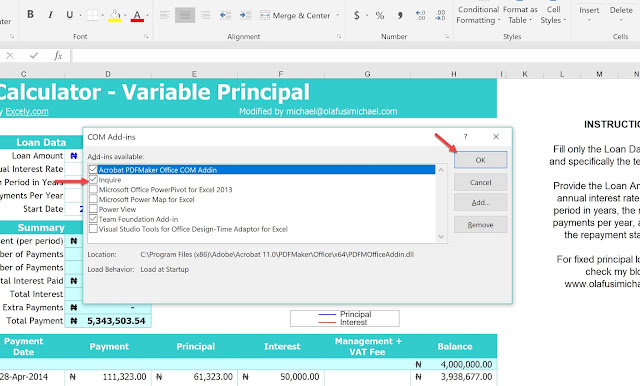This screenshot has width=640, height=386.
Task: Open Underline style dropdown arrow
Action: click(80, 16)
